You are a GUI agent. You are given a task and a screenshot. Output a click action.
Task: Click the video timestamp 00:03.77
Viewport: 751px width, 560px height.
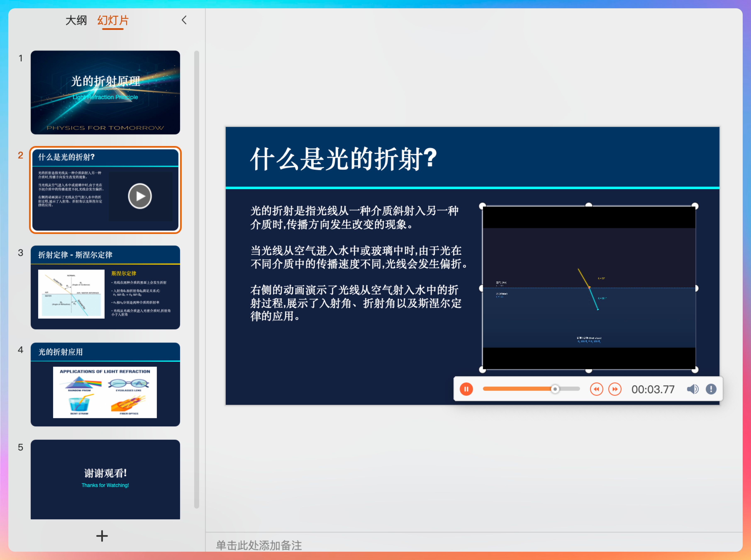(x=653, y=390)
